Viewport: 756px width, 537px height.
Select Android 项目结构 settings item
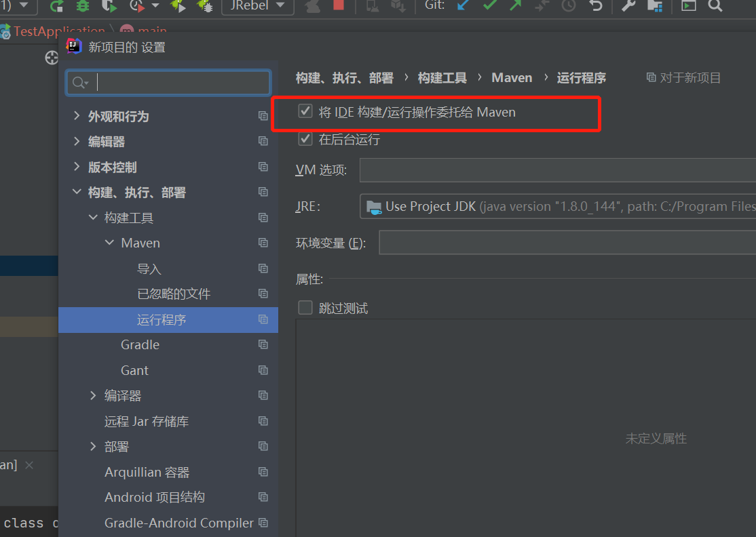coord(155,497)
